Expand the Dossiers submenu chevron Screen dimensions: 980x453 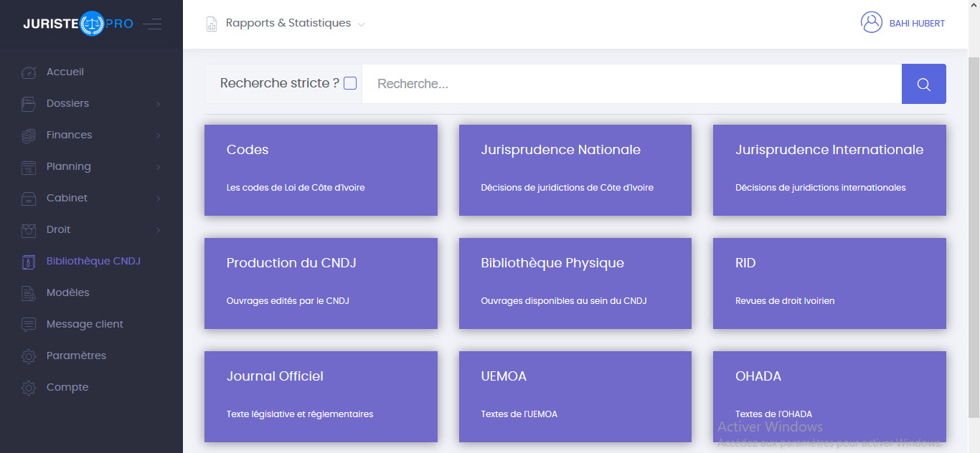[158, 105]
